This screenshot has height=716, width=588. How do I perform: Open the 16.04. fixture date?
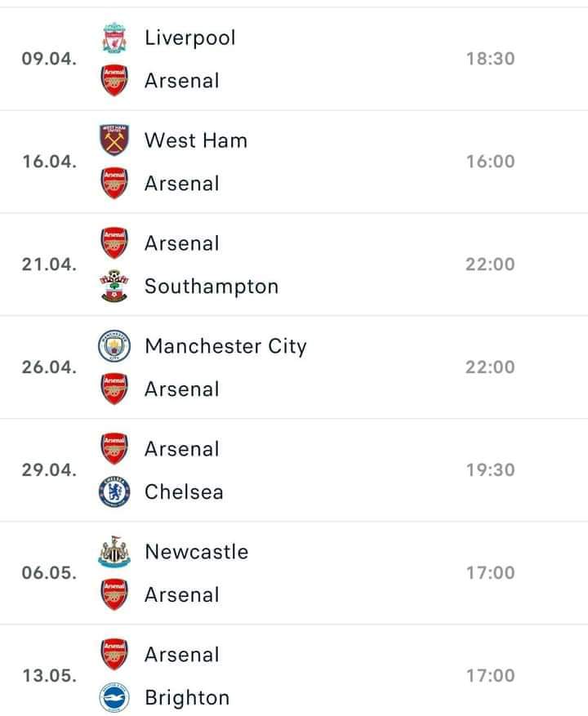click(x=49, y=162)
